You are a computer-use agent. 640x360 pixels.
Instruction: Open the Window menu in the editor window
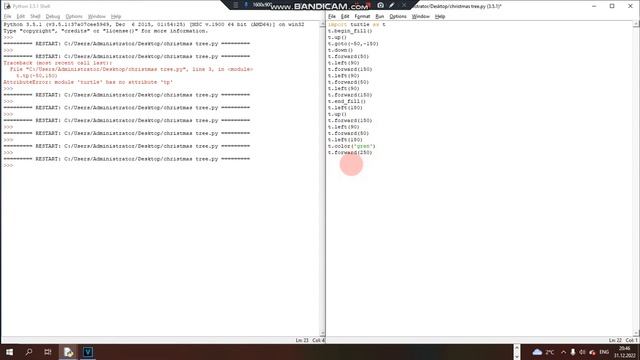pyautogui.click(x=420, y=16)
